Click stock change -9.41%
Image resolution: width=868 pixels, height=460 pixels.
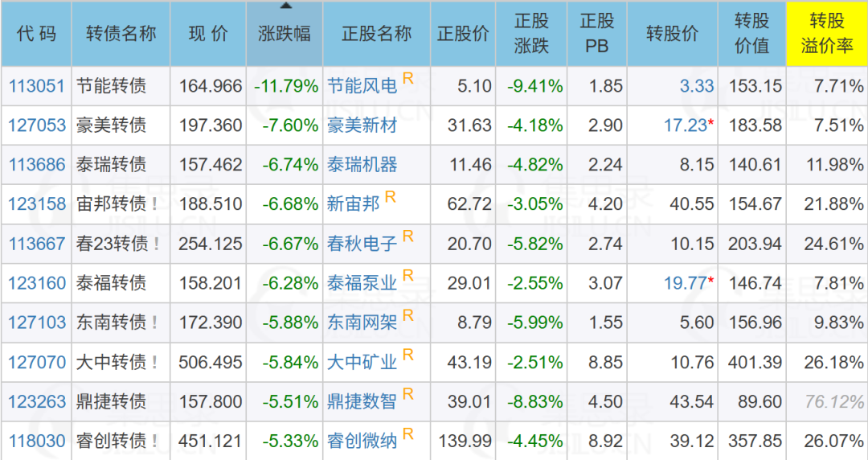pyautogui.click(x=534, y=86)
